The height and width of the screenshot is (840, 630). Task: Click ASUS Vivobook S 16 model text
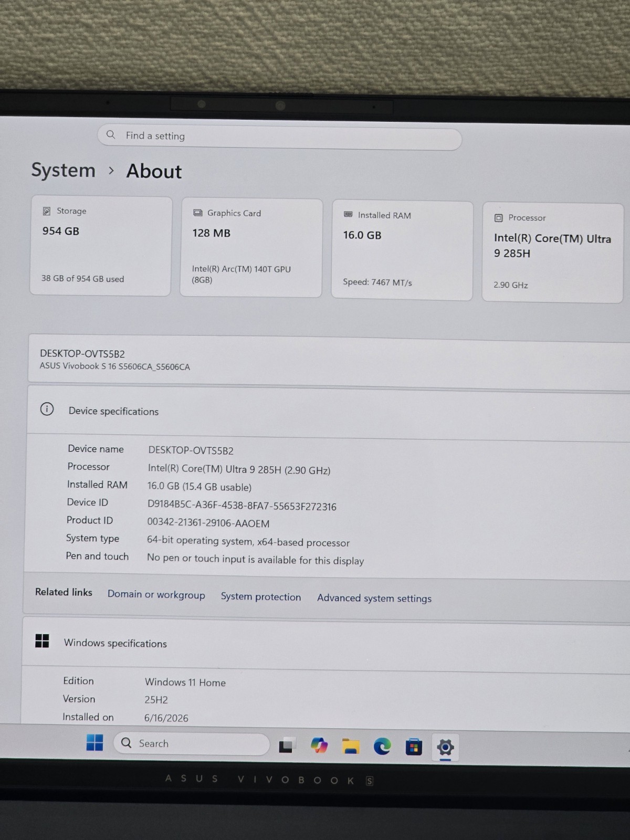pos(115,366)
